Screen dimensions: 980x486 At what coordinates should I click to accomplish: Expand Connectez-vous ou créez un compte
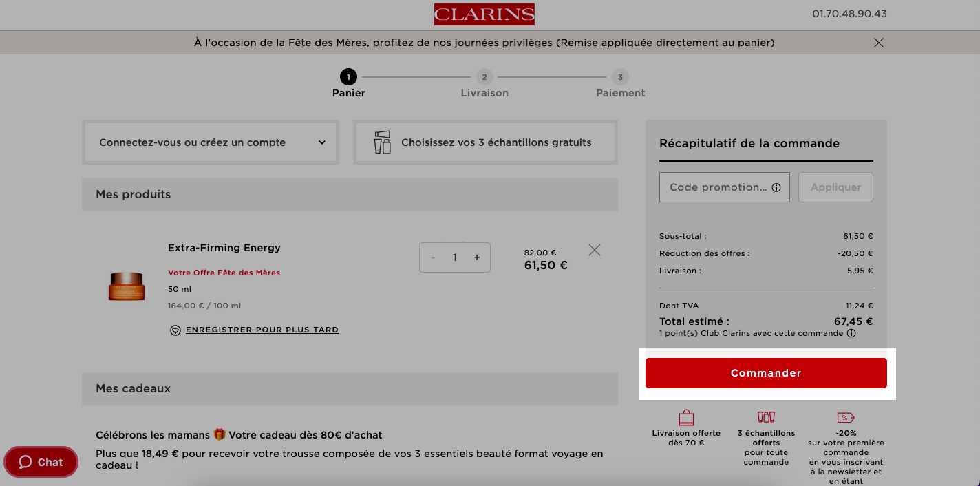(211, 142)
